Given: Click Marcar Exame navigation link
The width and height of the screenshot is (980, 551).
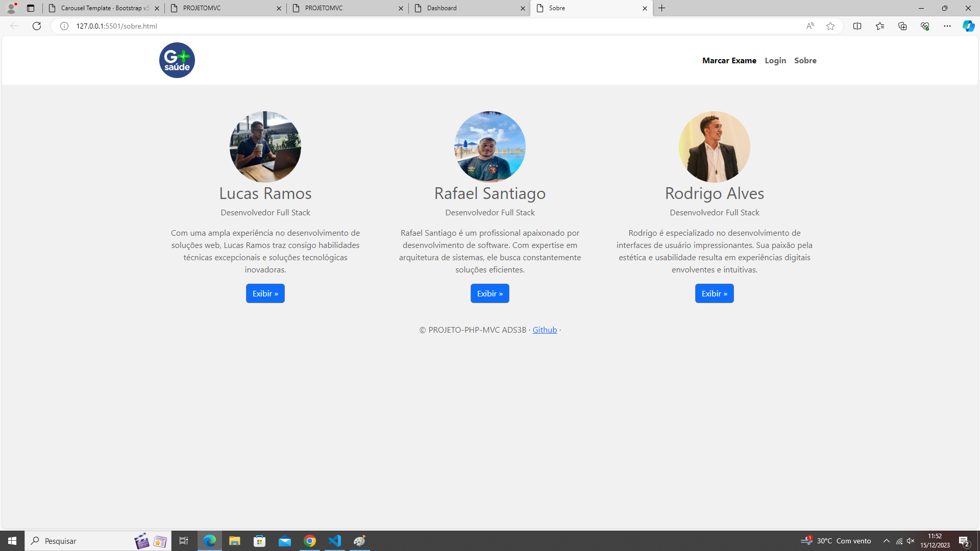Looking at the screenshot, I should pos(729,61).
